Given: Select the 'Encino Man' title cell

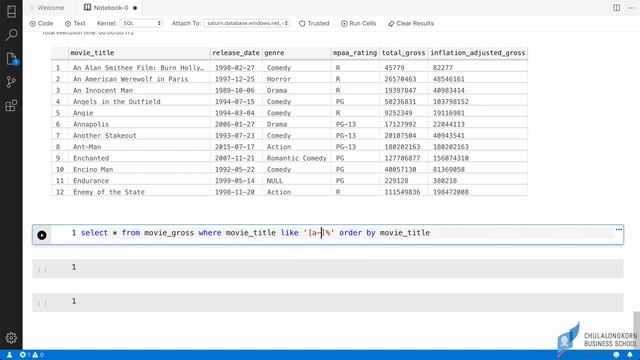Looking at the screenshot, I should (139, 169).
